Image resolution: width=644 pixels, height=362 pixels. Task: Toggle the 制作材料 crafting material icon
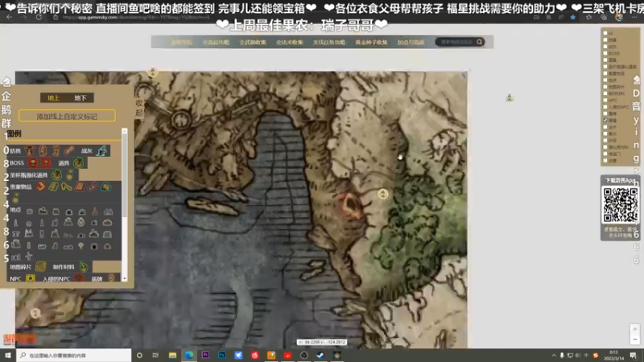(x=84, y=267)
